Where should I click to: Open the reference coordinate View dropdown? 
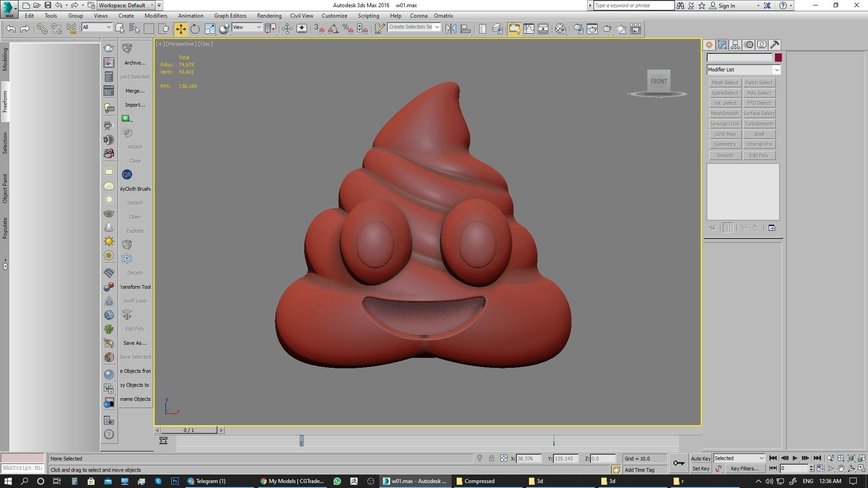point(246,28)
